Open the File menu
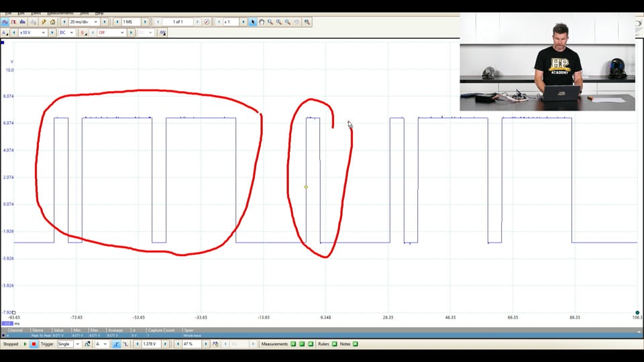The image size is (644, 362). pyautogui.click(x=8, y=13)
